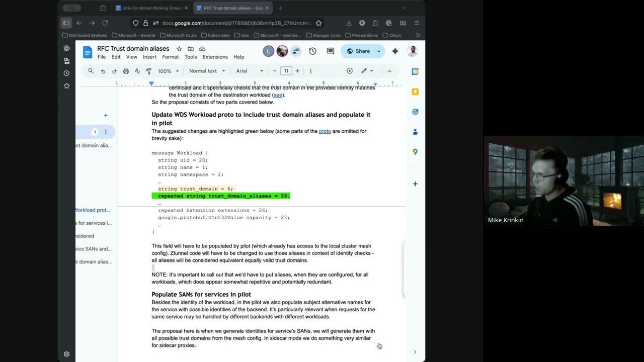Image resolution: width=644 pixels, height=362 pixels.
Task: Follow the 'see' hyperlink in the document
Action: (278, 95)
